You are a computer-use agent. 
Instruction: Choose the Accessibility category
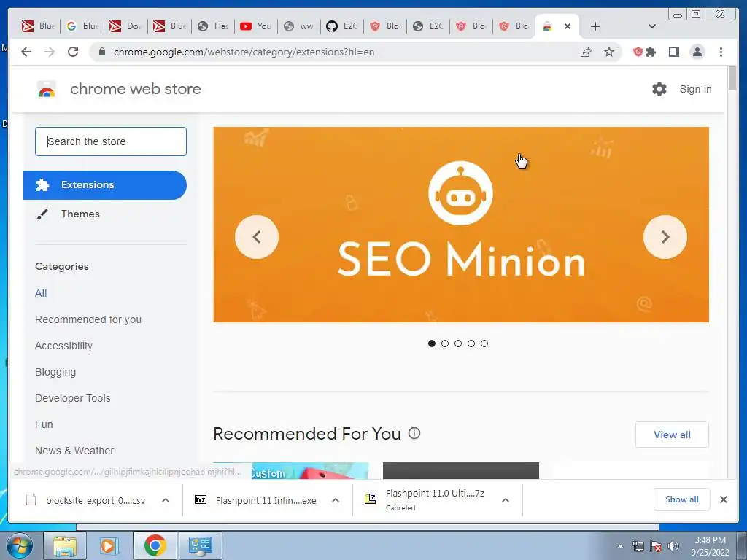click(x=64, y=346)
